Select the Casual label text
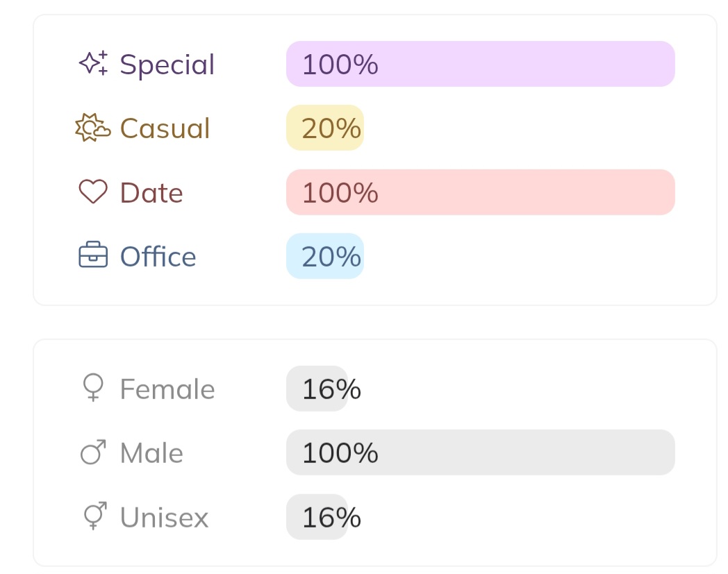 (x=165, y=128)
